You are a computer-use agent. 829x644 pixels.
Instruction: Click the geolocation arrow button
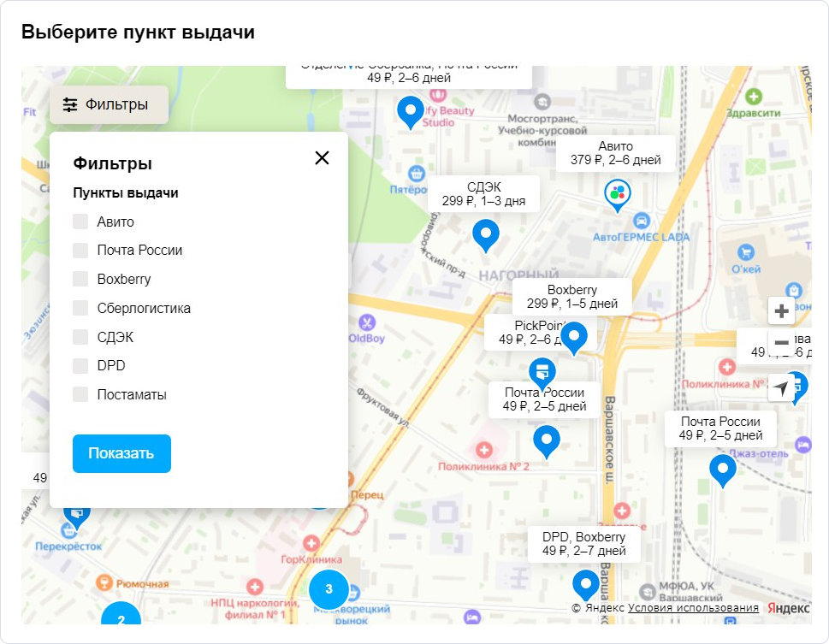click(x=781, y=388)
